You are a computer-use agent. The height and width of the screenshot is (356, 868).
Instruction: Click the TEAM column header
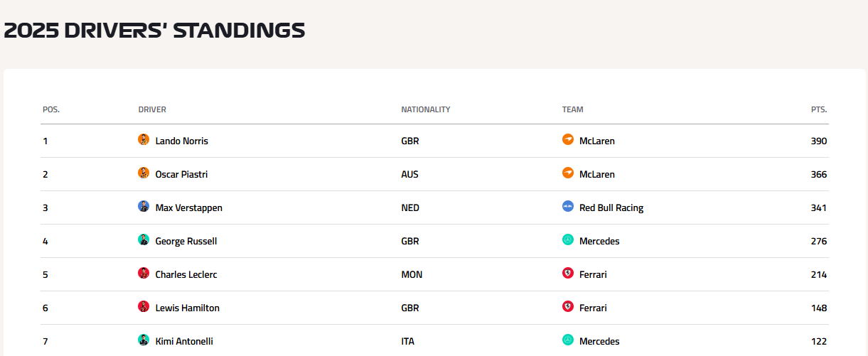pyautogui.click(x=572, y=109)
